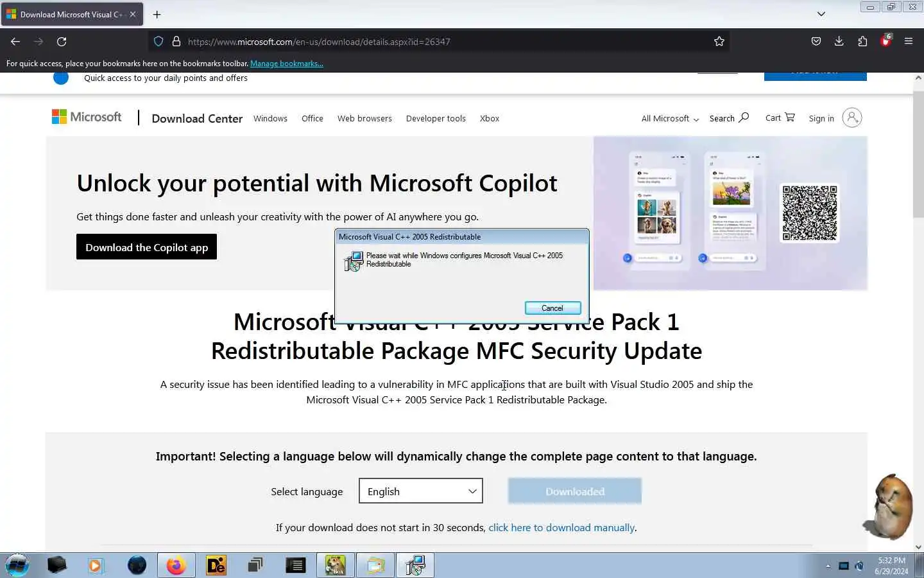Show hidden system tray icons
The width and height of the screenshot is (924, 578).
pos(828,566)
